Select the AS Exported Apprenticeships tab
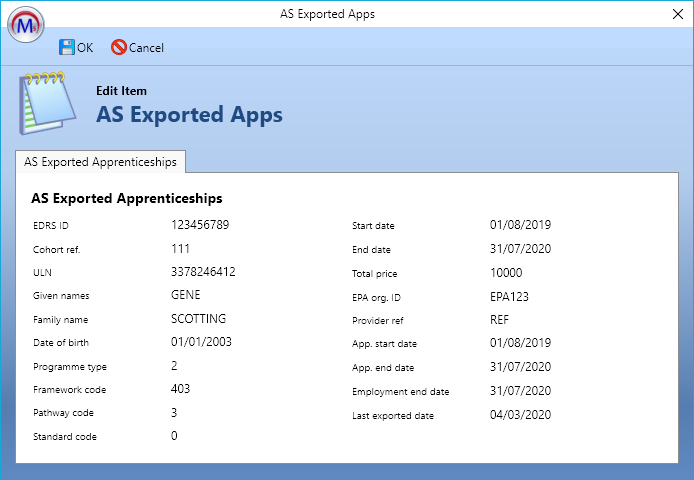Image resolution: width=694 pixels, height=480 pixels. point(101,161)
